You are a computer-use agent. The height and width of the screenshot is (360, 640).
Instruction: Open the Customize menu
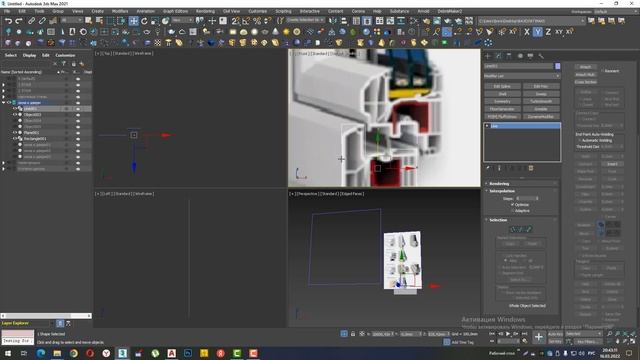(258, 11)
